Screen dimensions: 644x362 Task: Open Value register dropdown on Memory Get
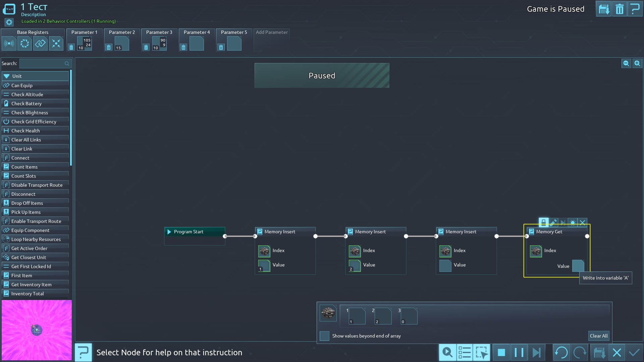pos(578,266)
